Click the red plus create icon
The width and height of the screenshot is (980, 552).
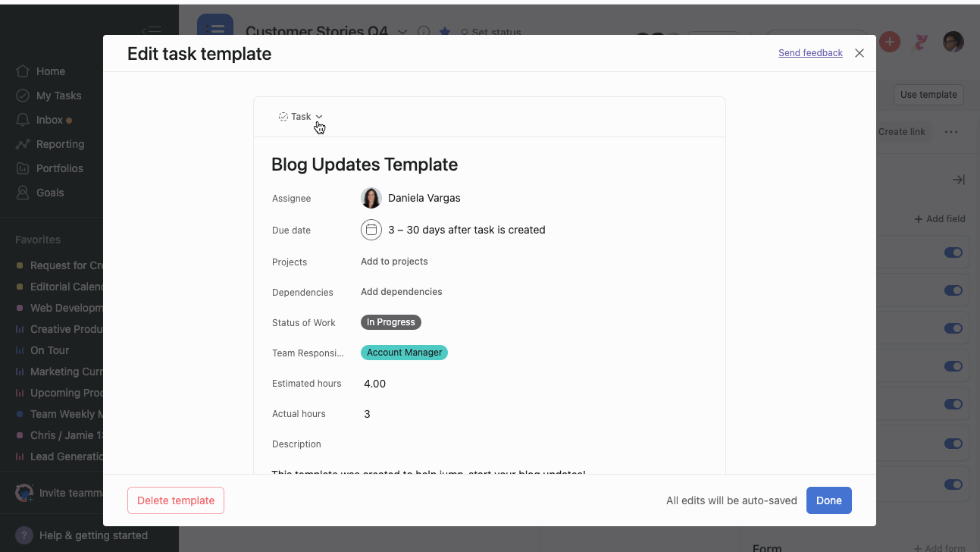point(889,42)
